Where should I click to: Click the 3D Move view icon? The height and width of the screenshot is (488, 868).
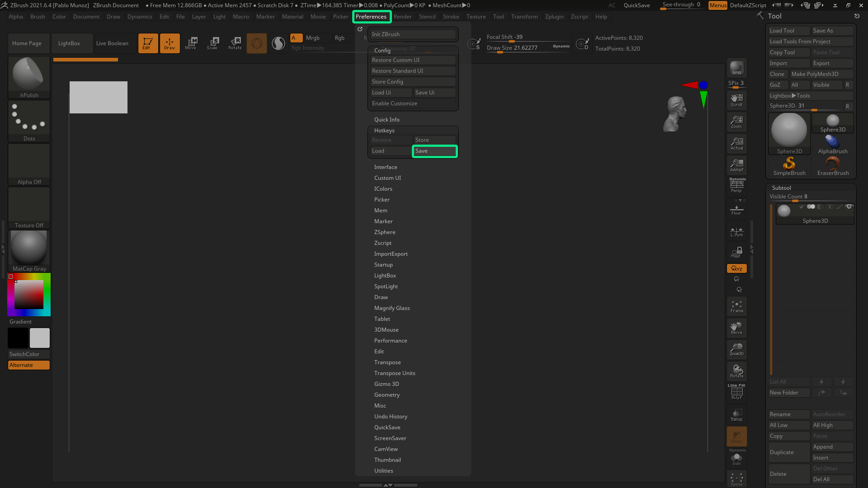point(736,328)
